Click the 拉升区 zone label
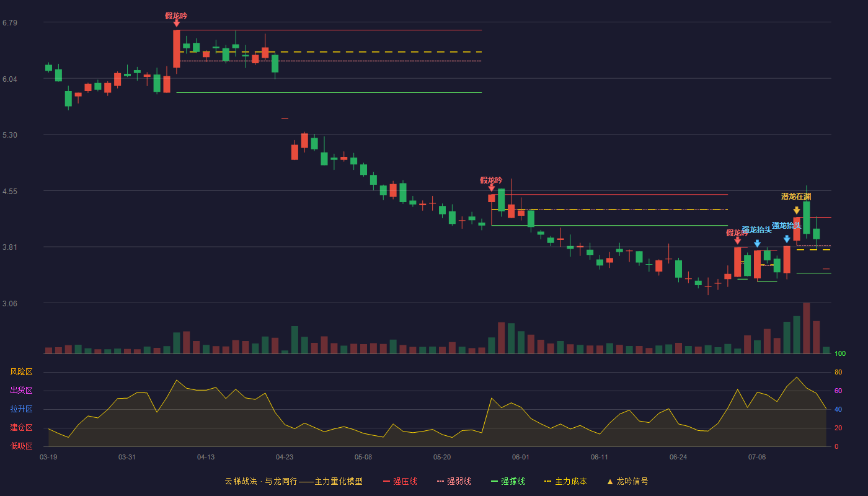Viewport: 868px width, 496px height. pyautogui.click(x=21, y=409)
